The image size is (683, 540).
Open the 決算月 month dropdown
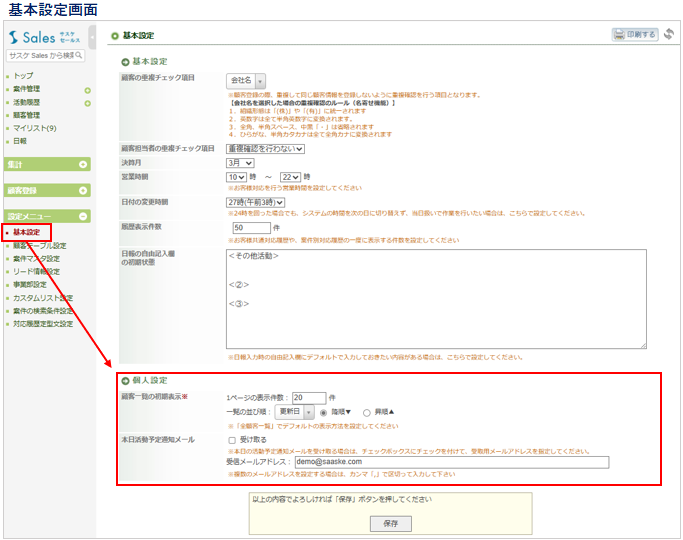point(240,162)
